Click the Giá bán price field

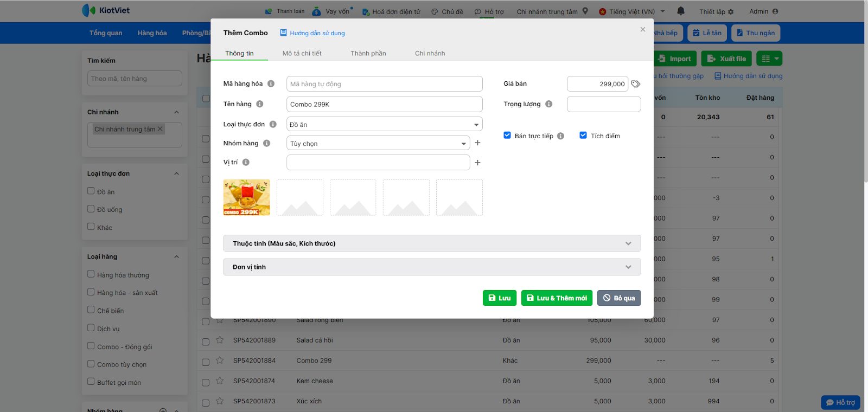597,84
